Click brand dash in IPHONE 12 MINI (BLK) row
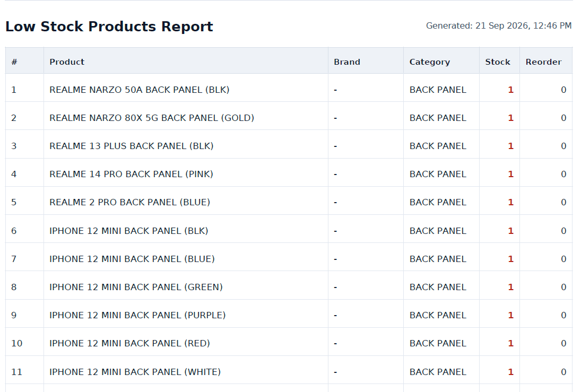 coord(335,231)
